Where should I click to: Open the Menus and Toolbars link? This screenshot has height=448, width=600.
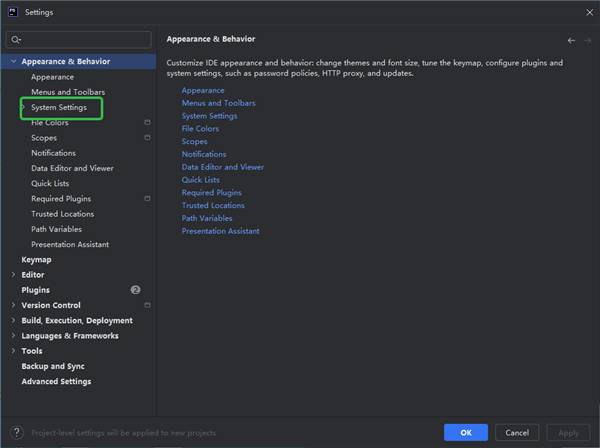218,103
